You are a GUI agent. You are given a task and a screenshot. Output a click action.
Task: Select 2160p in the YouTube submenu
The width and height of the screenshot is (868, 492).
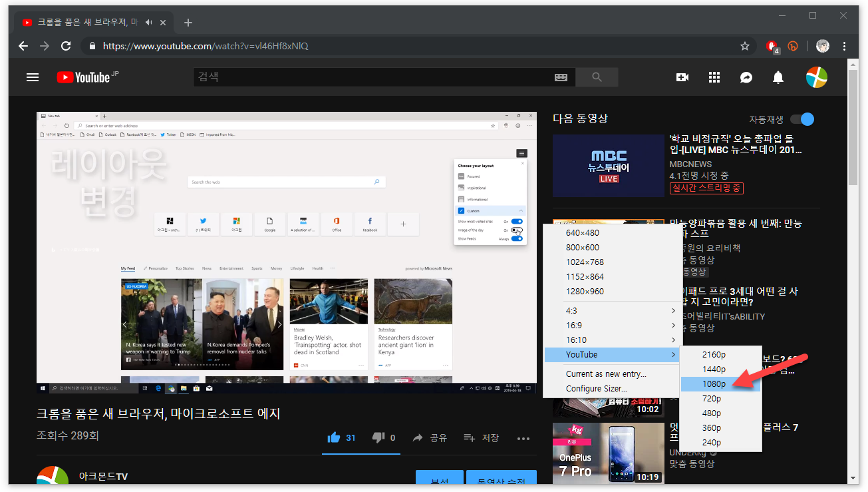(x=720, y=355)
